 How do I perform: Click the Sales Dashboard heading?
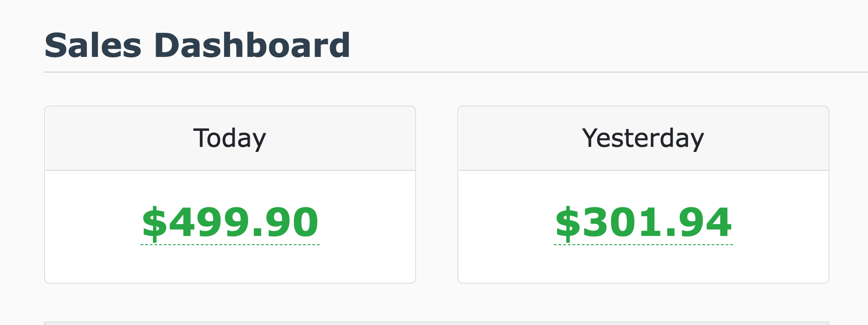[197, 45]
